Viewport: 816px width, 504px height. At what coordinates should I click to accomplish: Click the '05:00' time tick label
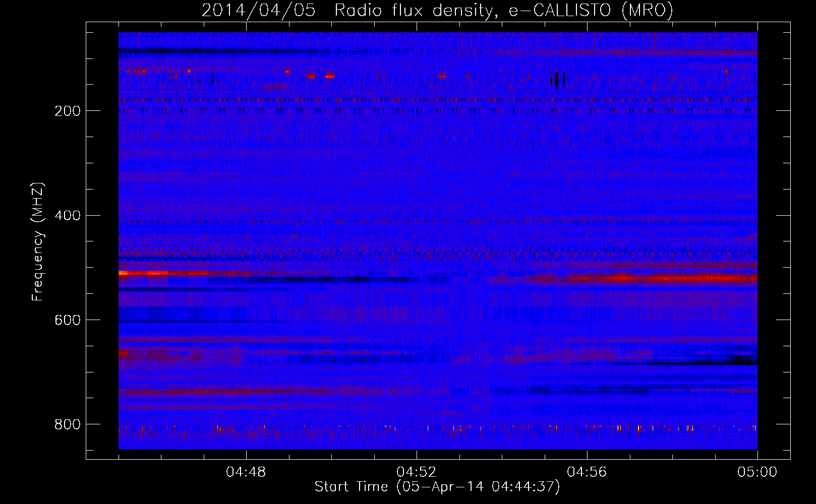[757, 472]
